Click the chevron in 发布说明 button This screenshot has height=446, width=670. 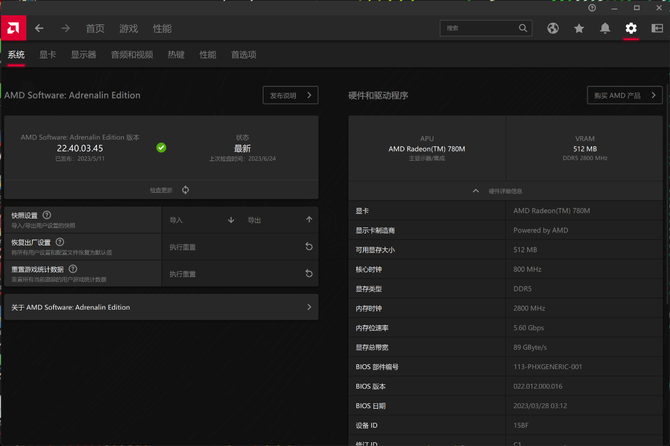pos(309,95)
